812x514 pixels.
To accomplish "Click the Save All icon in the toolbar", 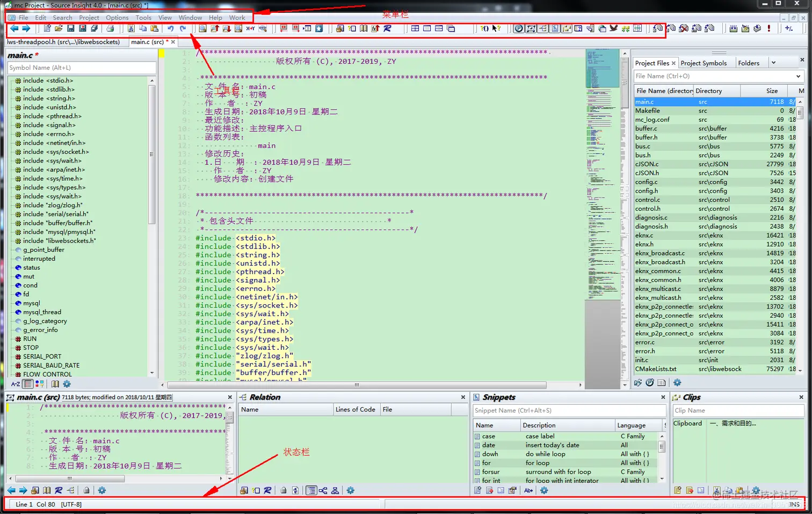I will 94,28.
